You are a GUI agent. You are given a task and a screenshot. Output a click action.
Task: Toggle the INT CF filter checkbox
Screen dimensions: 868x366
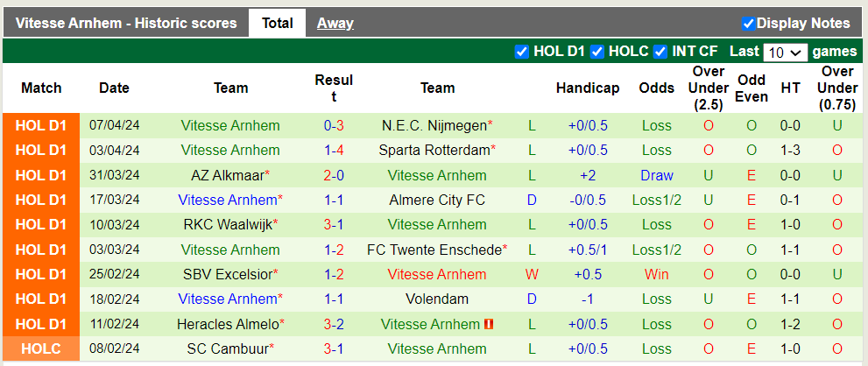[x=661, y=52]
